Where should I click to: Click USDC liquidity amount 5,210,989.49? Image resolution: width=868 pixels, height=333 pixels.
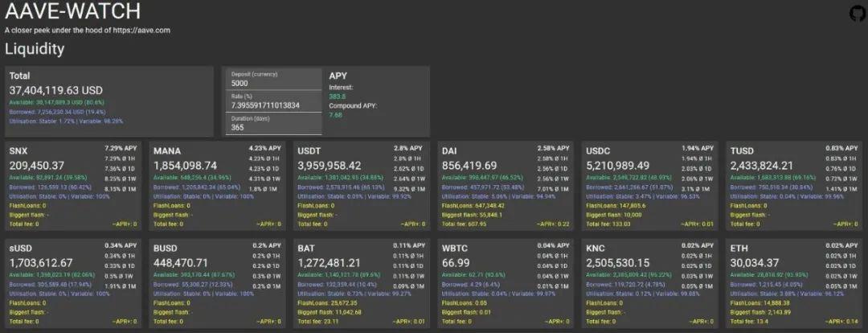(x=618, y=165)
